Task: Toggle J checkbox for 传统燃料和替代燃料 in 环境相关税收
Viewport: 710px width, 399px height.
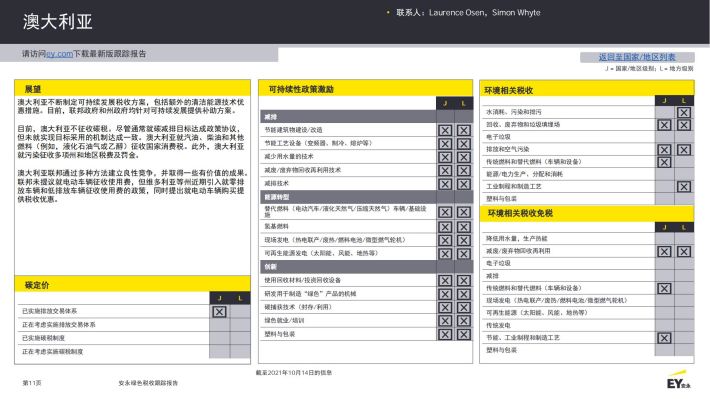Action: point(664,162)
